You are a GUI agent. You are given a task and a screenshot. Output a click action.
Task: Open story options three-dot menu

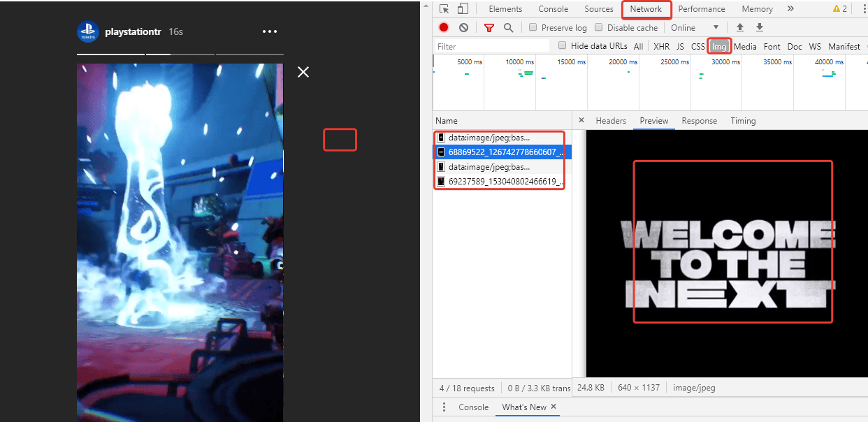(270, 32)
